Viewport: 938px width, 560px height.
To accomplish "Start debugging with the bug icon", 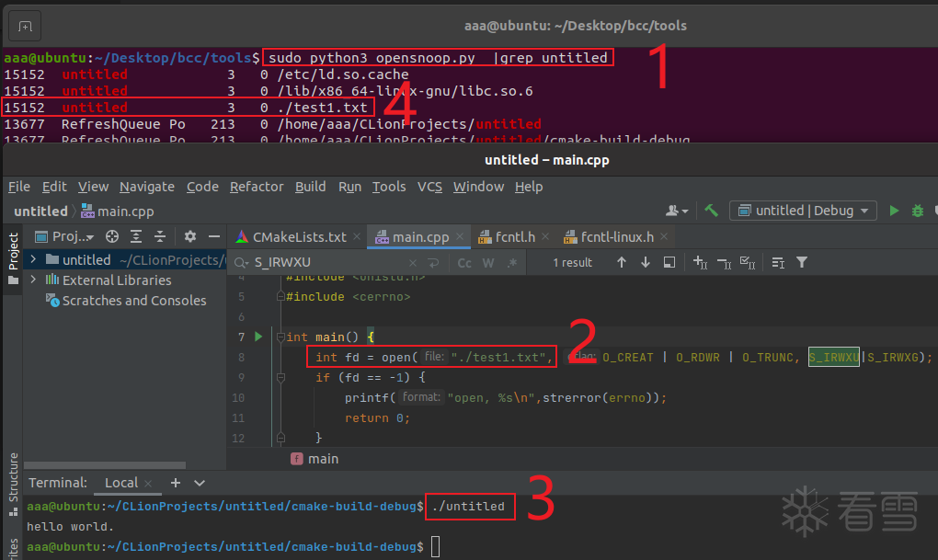I will (x=917, y=211).
